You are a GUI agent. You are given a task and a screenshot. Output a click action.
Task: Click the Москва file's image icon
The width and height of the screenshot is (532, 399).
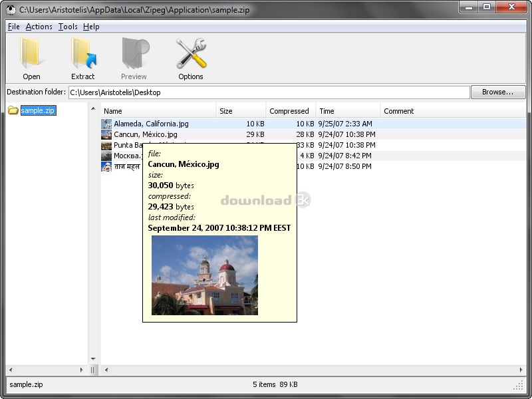(106, 155)
